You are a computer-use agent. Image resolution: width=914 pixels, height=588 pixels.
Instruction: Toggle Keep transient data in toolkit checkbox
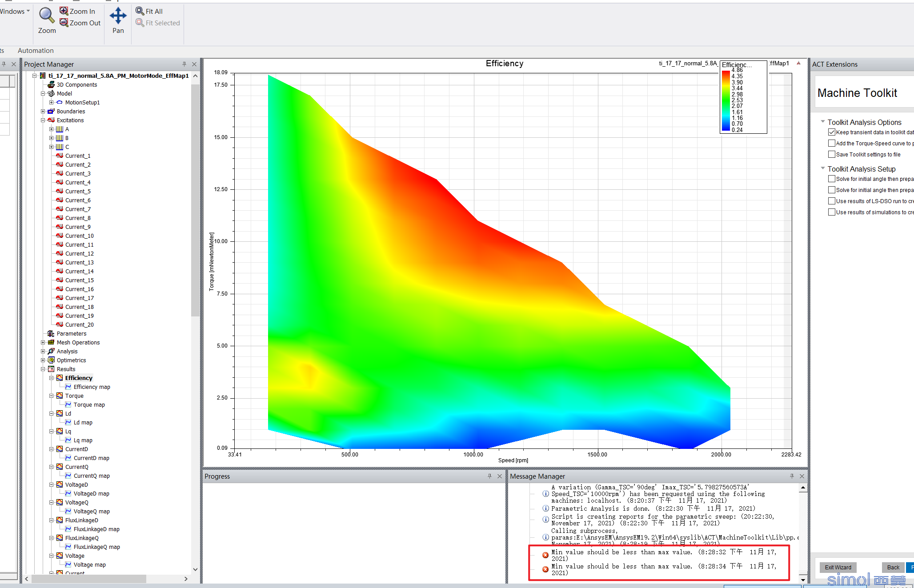coord(832,132)
